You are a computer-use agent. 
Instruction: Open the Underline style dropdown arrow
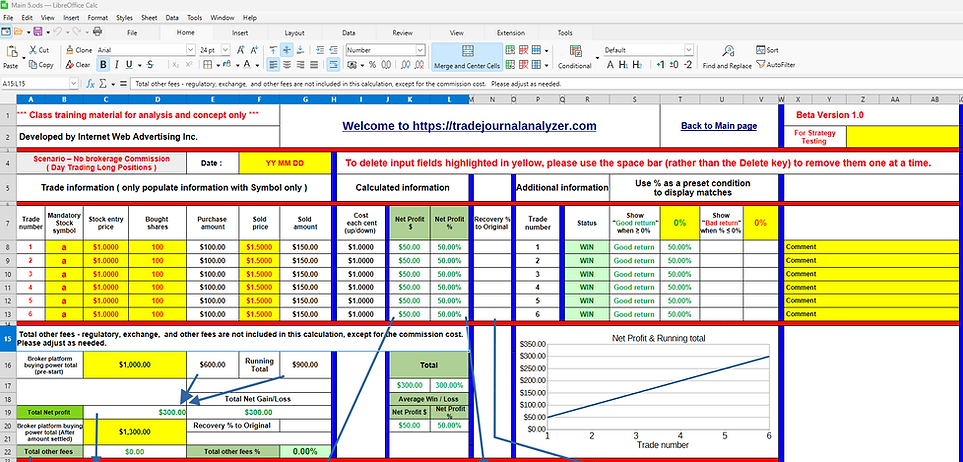[x=139, y=65]
